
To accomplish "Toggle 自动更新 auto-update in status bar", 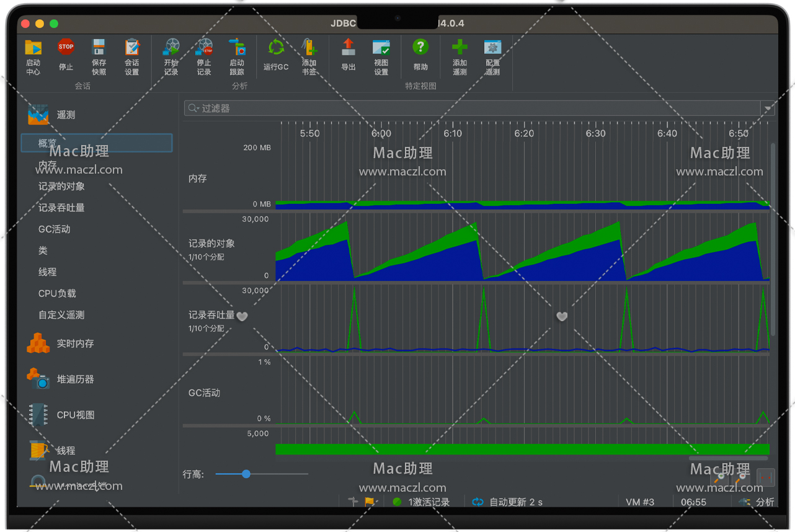I will 507,502.
